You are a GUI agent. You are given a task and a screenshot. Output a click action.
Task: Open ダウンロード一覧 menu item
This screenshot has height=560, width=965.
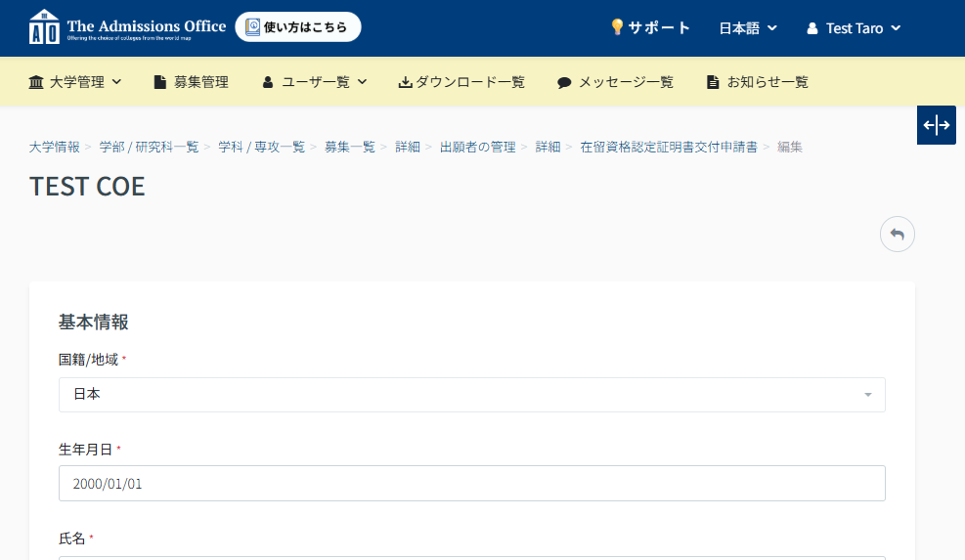point(461,82)
